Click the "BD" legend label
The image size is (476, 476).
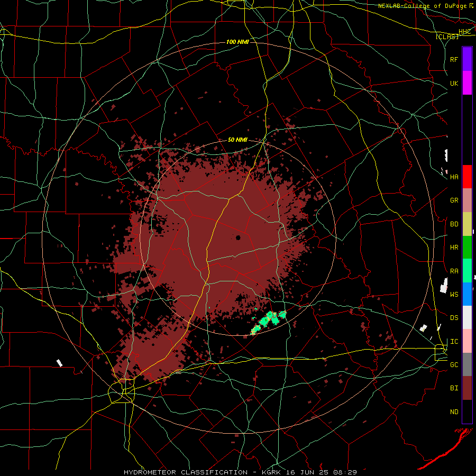tap(454, 224)
